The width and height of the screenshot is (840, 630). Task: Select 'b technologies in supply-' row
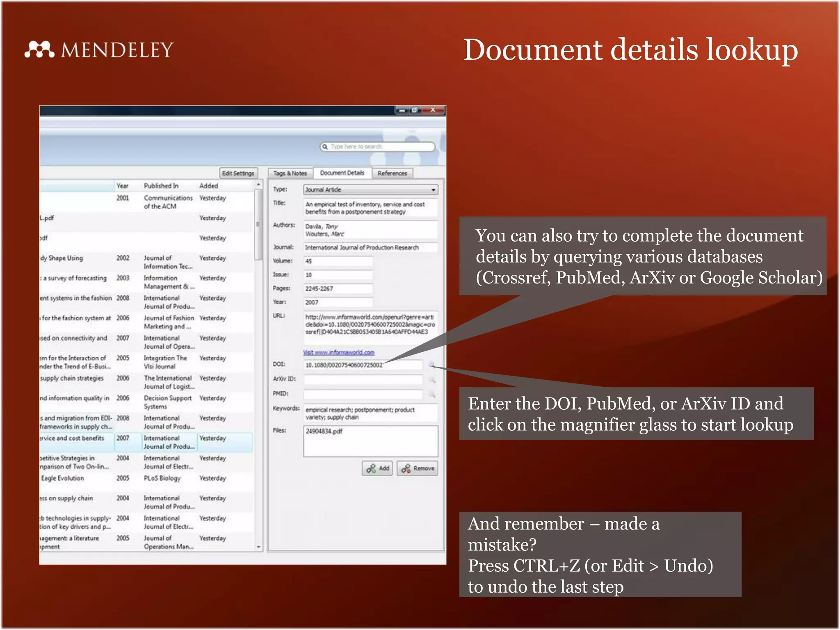(147, 522)
